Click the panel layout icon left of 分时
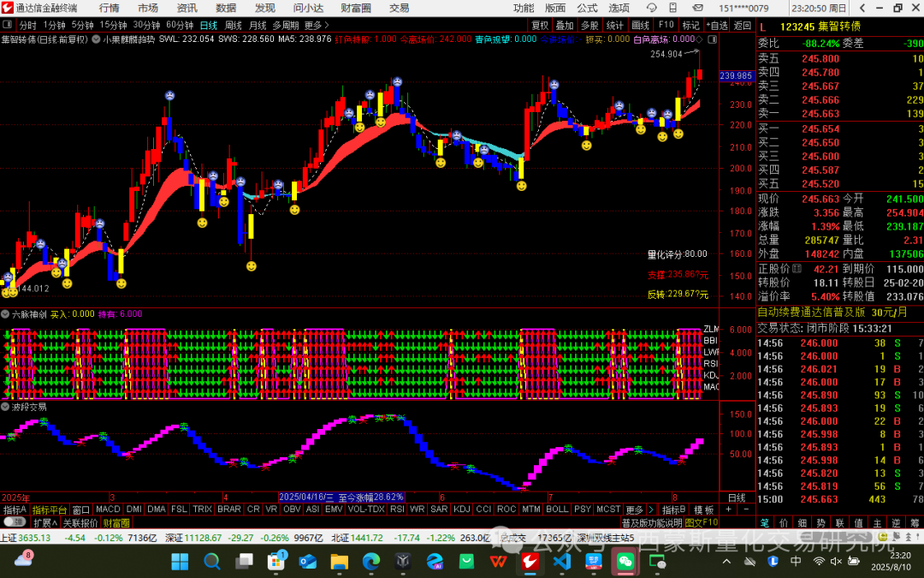This screenshot has width=924, height=578. 8,25
